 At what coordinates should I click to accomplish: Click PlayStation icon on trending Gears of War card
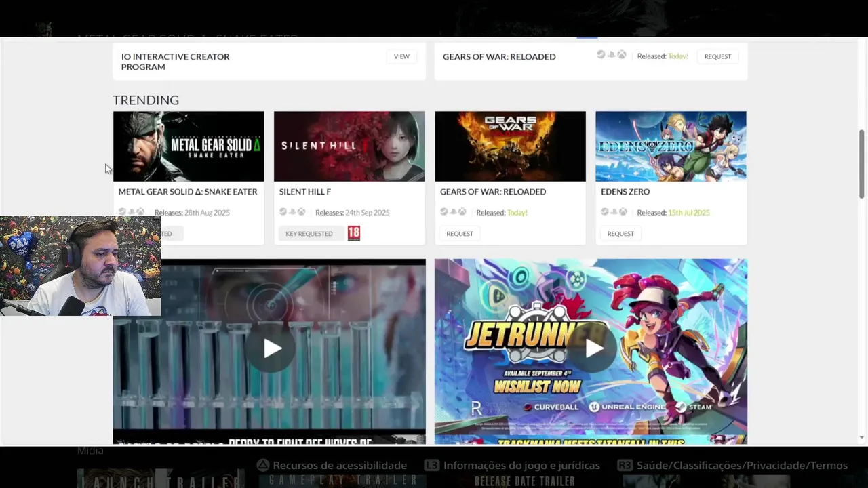(x=453, y=212)
